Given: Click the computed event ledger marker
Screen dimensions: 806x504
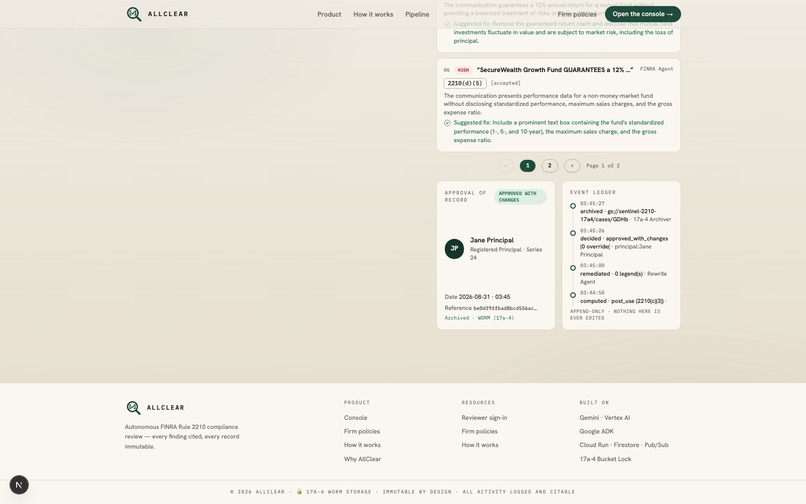Looking at the screenshot, I should (573, 295).
